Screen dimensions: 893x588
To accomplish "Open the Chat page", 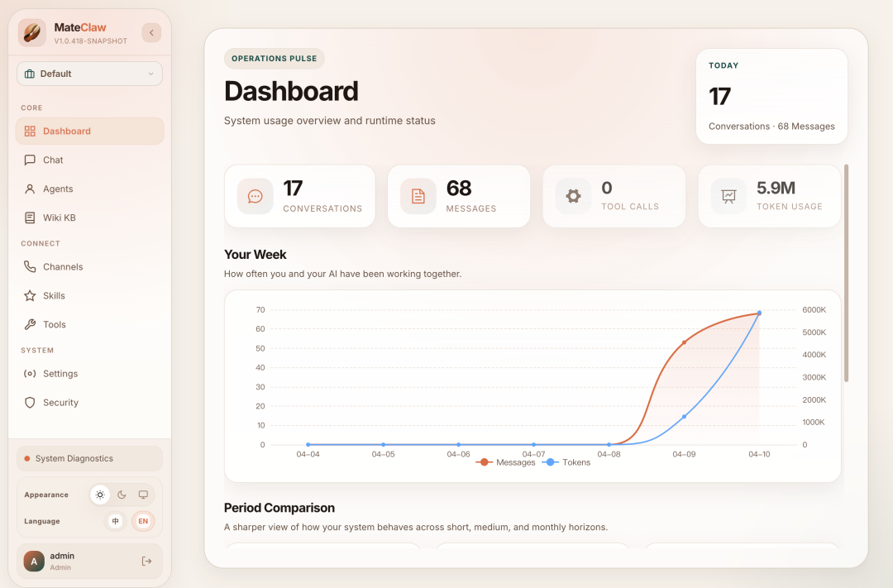I will 53,160.
